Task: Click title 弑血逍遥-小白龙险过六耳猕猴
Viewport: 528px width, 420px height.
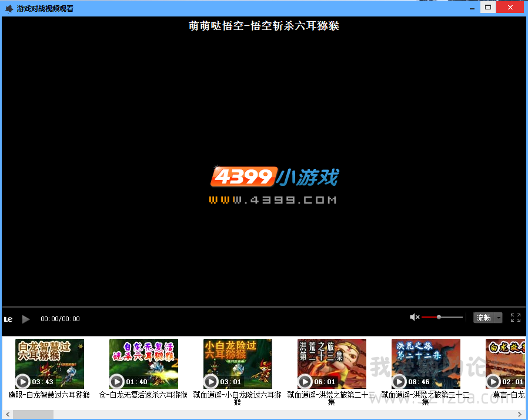Action: [238, 398]
